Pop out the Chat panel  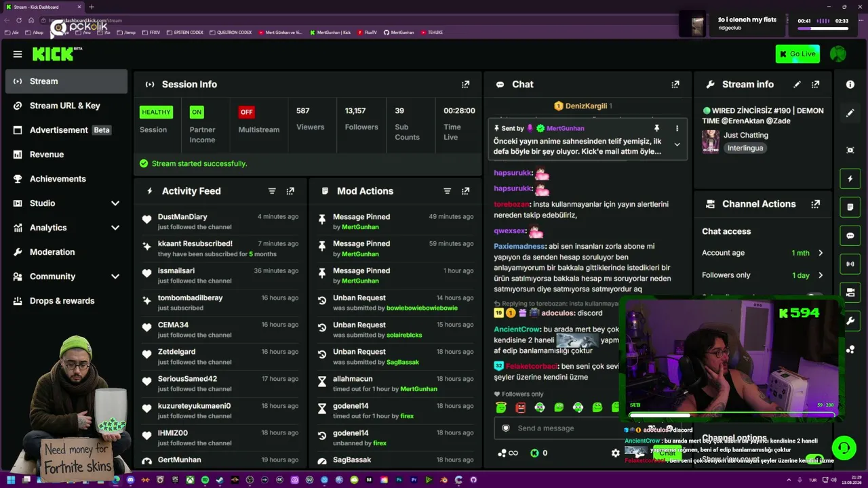tap(675, 84)
